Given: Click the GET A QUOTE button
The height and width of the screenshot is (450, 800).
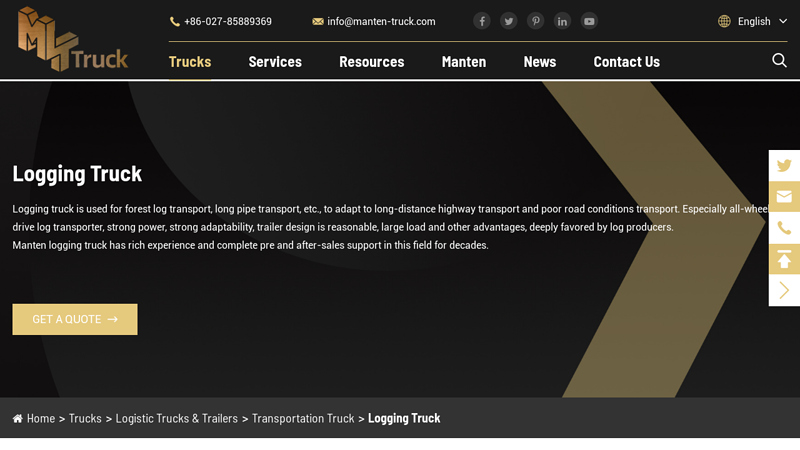Looking at the screenshot, I should (75, 319).
